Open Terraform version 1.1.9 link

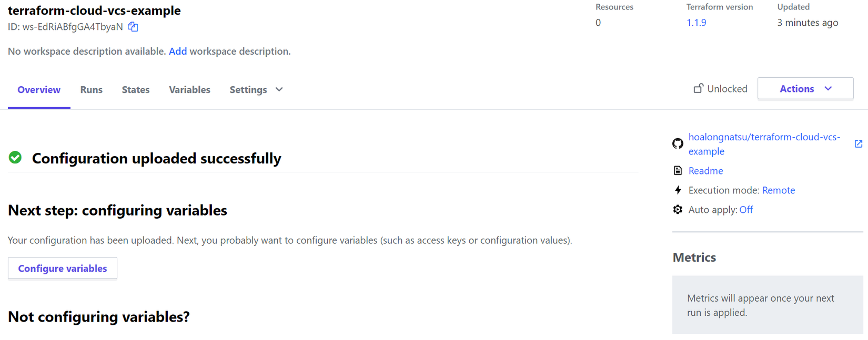coord(696,23)
